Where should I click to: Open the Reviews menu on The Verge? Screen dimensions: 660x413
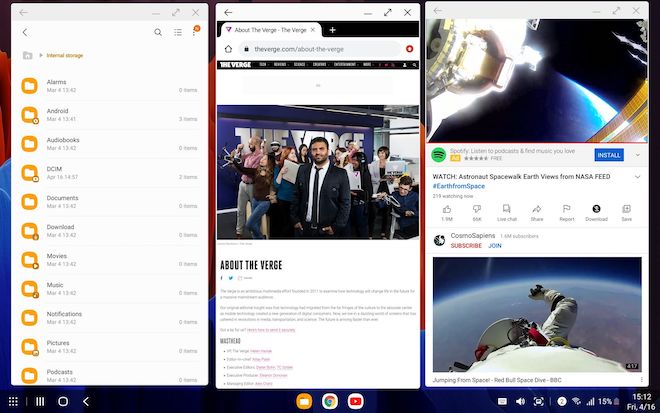click(280, 65)
